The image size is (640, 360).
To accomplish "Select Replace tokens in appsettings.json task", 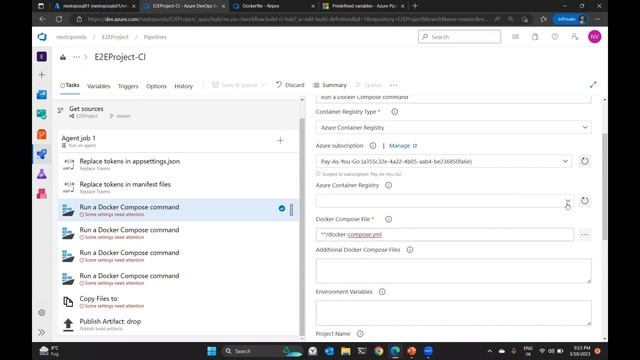I will (x=178, y=164).
